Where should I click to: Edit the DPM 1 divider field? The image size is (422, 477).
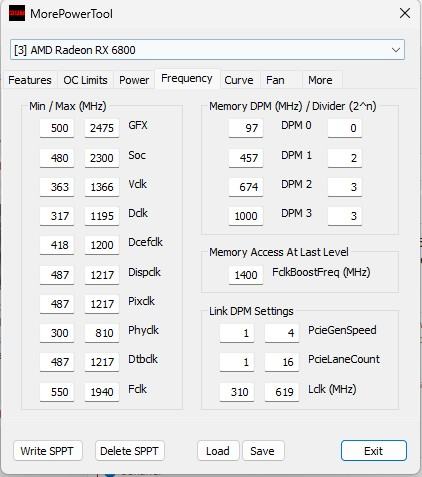(x=345, y=158)
